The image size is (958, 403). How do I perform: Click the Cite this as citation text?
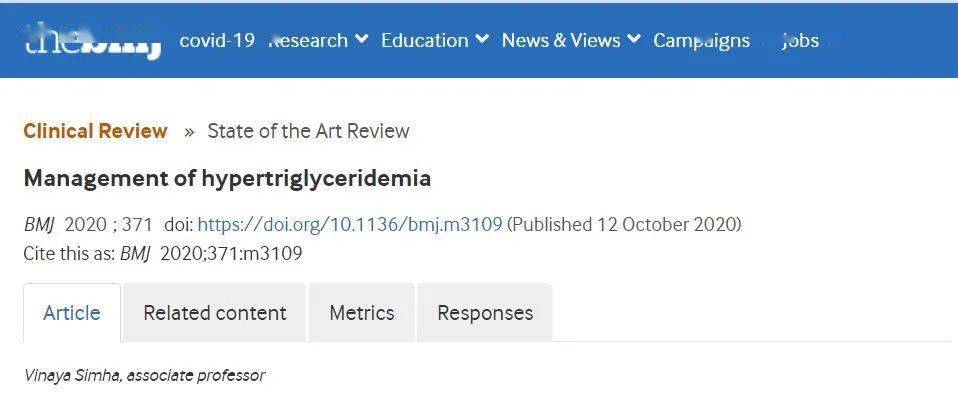(162, 253)
